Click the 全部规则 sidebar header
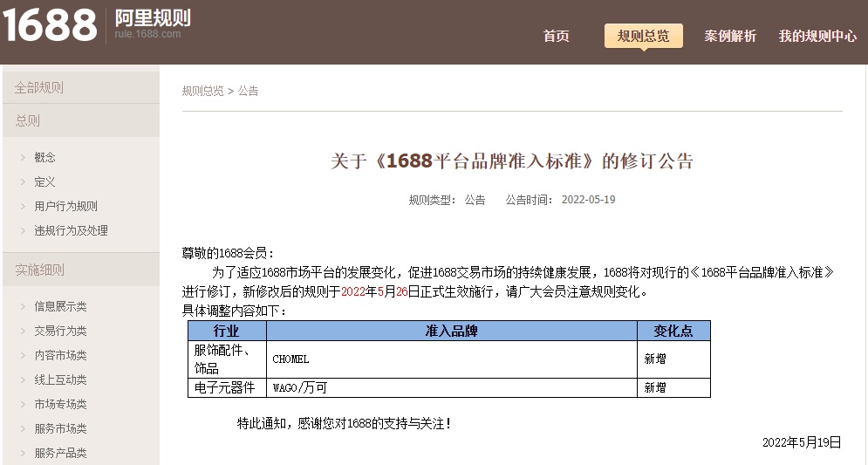 (x=81, y=87)
